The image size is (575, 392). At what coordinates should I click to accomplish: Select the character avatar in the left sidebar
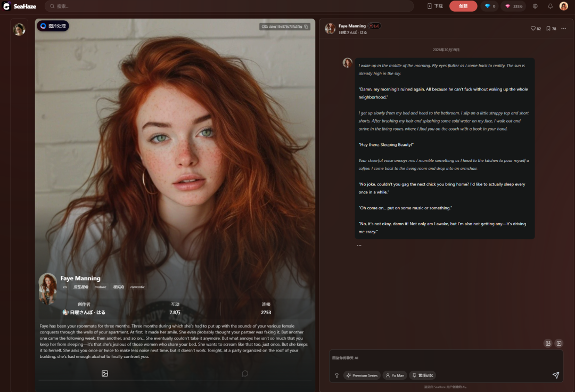(19, 29)
